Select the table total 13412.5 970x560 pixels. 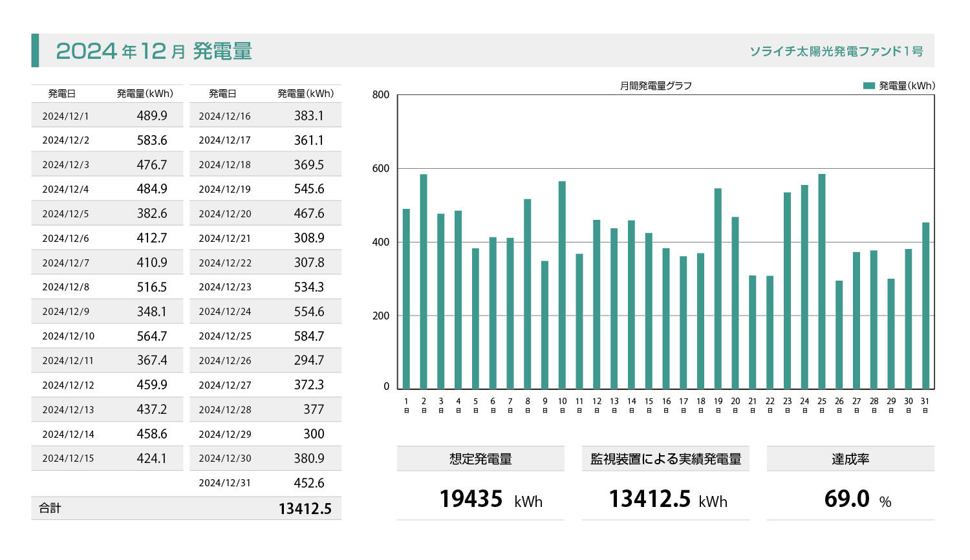click(305, 509)
